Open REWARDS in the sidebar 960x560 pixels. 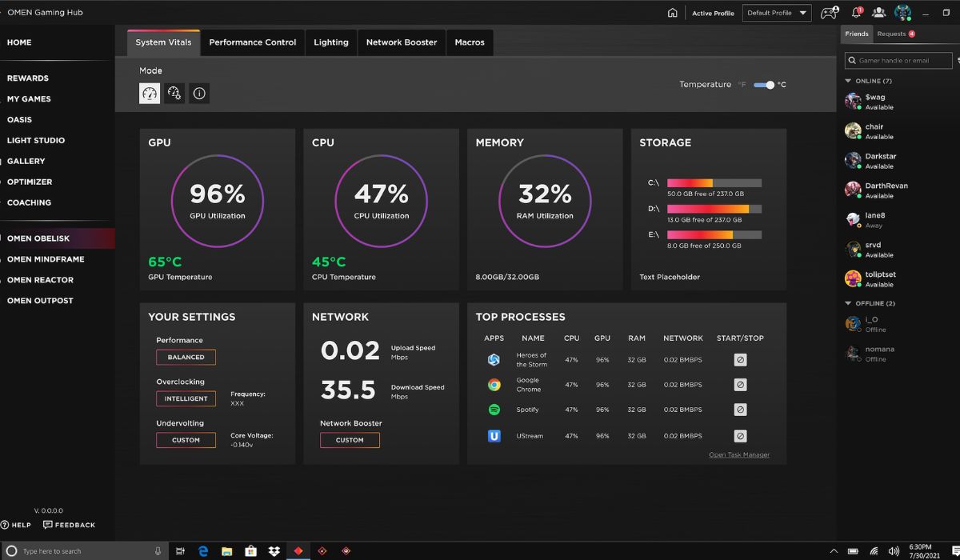(28, 78)
